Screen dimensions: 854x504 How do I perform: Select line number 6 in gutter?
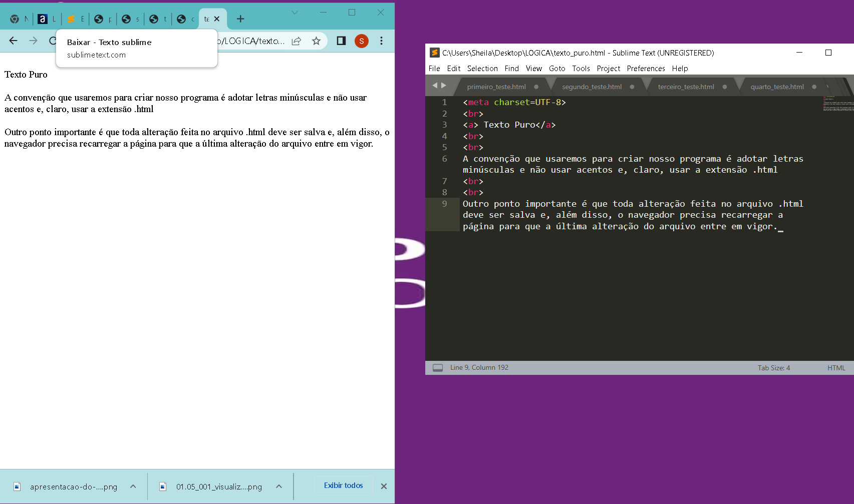tap(444, 159)
